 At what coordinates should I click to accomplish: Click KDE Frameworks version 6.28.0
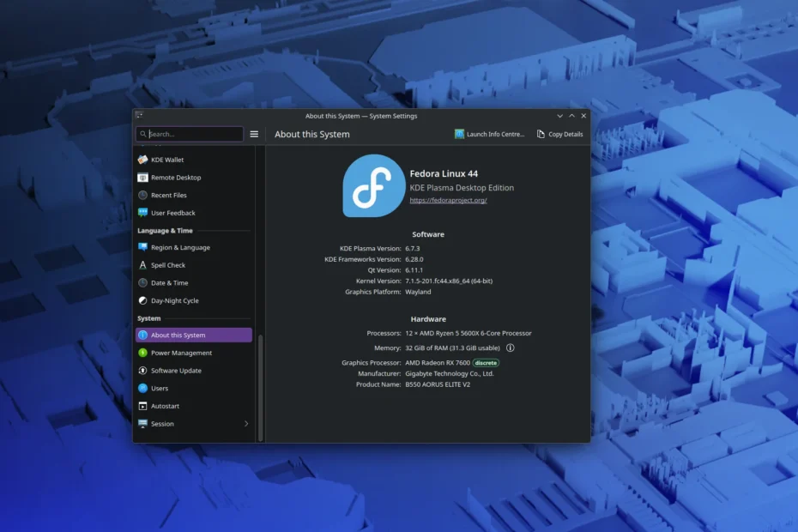(414, 259)
